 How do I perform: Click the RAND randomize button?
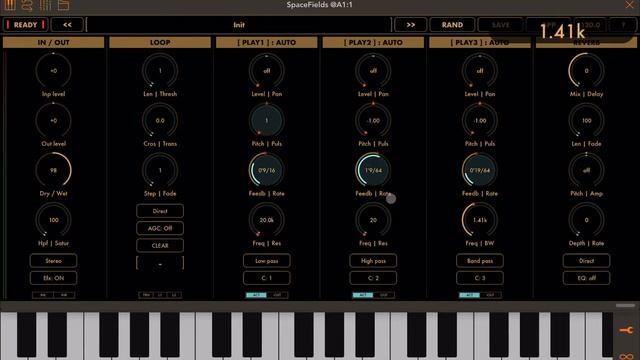(452, 25)
